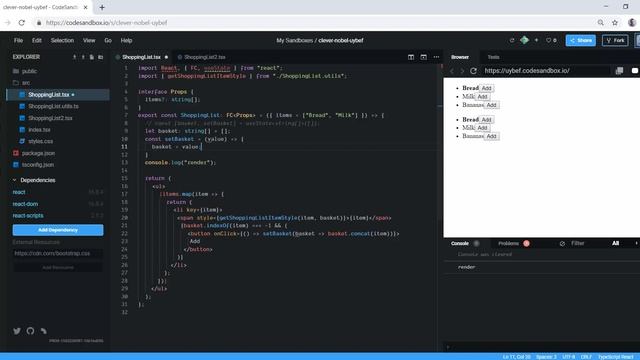Open the File menu
This screenshot has height=360, width=640.
pyautogui.click(x=18, y=40)
